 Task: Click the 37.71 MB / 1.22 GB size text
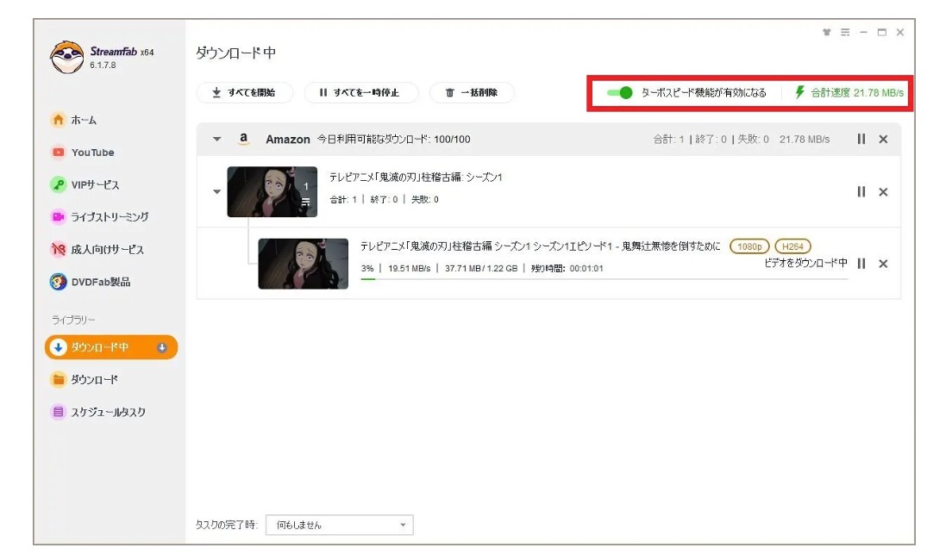click(x=481, y=269)
